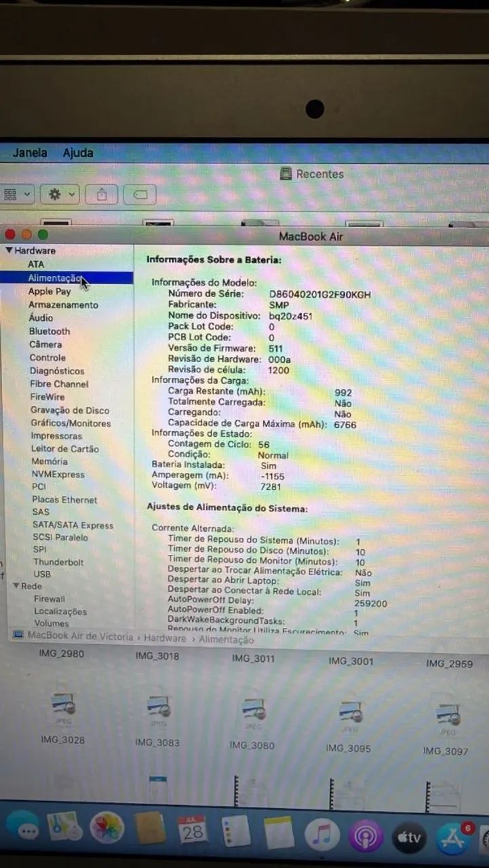Launch Music from the Dock

(322, 835)
